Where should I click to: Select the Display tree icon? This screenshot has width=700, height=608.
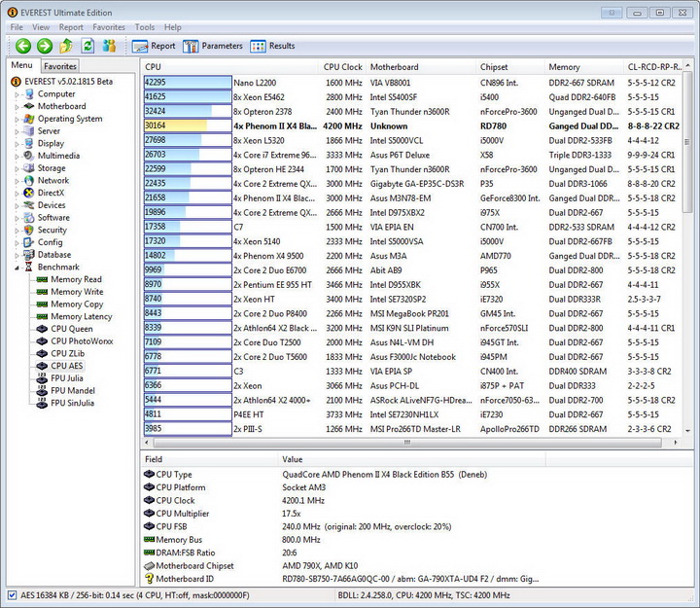(29, 143)
